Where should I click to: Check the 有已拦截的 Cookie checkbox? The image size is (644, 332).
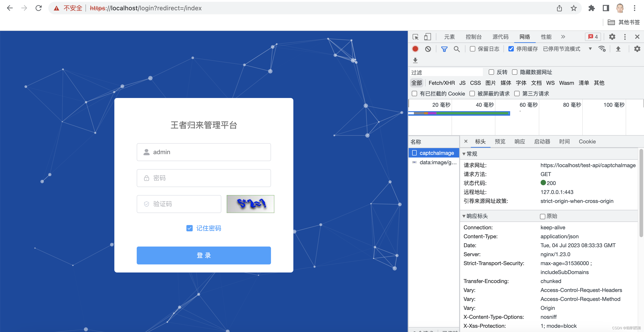tap(414, 94)
